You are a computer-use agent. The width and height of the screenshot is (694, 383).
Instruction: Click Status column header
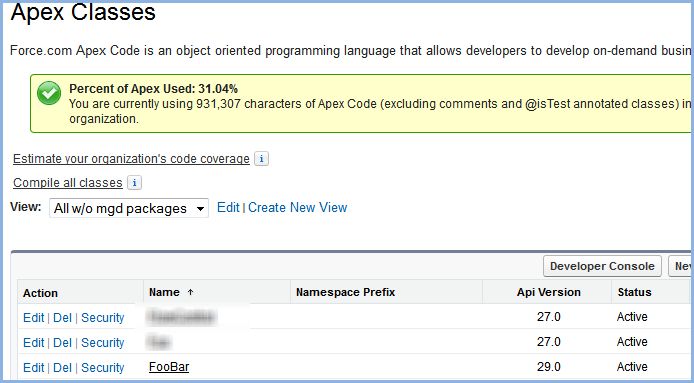point(634,292)
